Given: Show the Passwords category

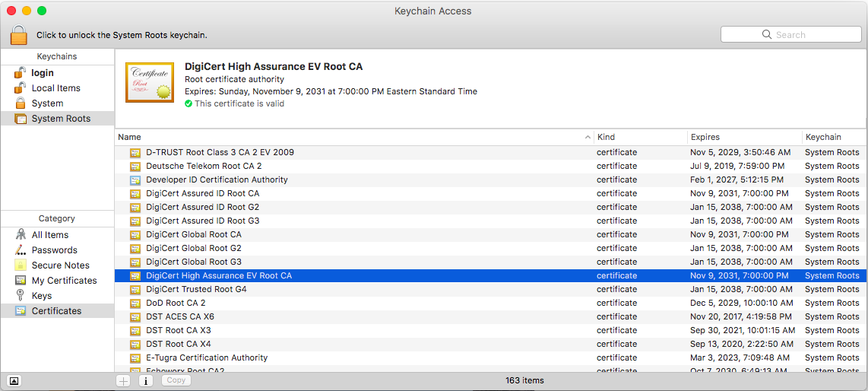Looking at the screenshot, I should click(x=54, y=250).
